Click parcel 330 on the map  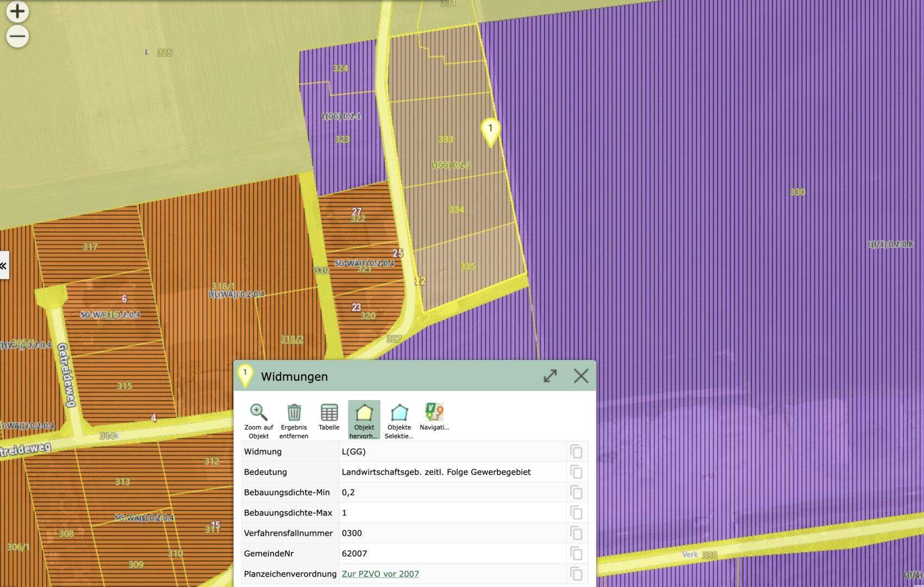tap(797, 192)
